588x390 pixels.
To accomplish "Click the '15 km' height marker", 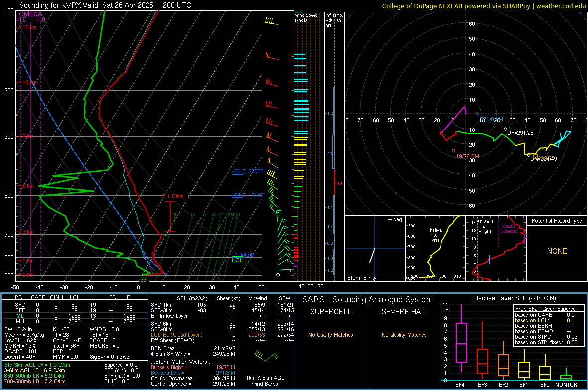I will (29, 27).
